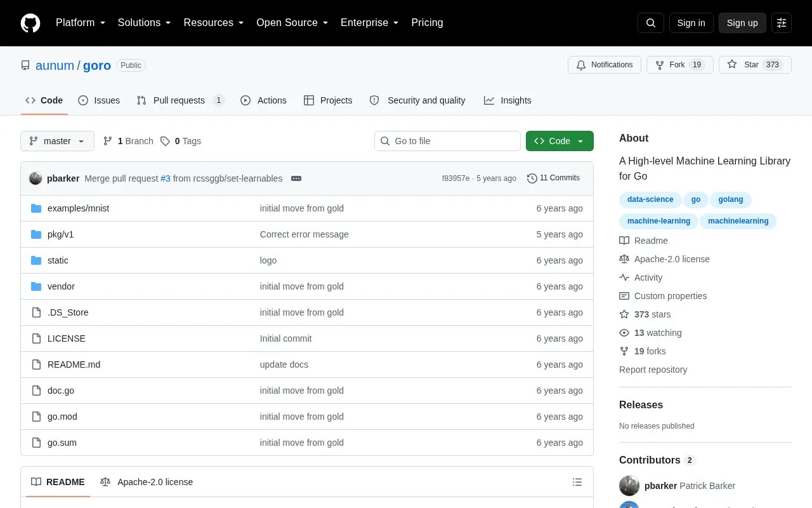The width and height of the screenshot is (812, 508).
Task: Switch to the Issues tab
Action: tap(99, 100)
